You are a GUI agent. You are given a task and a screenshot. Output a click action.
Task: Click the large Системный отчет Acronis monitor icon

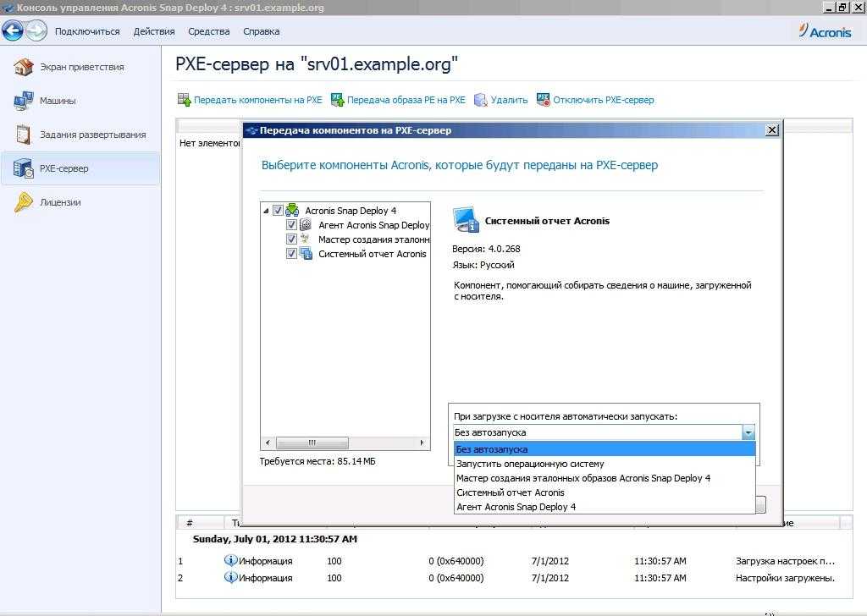467,220
